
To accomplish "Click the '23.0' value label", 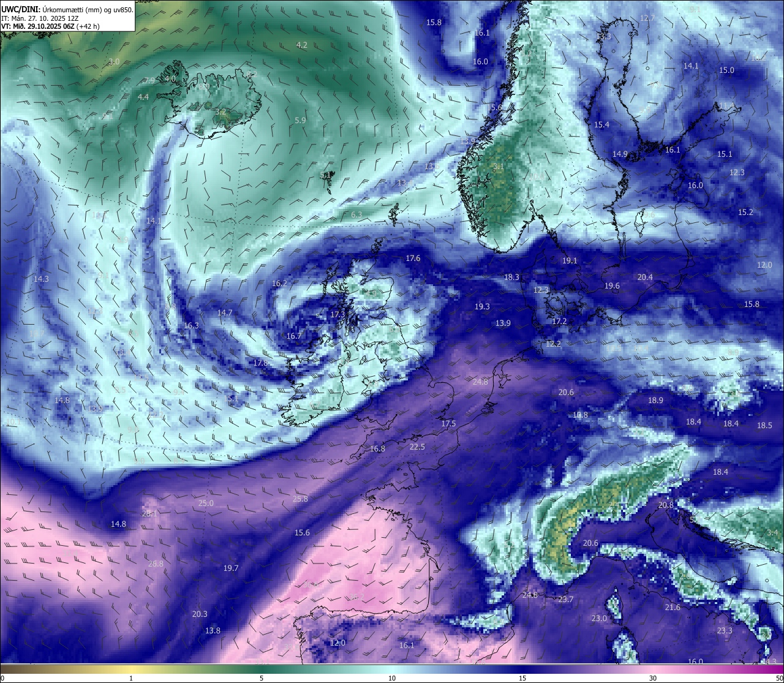I will click(x=599, y=619).
